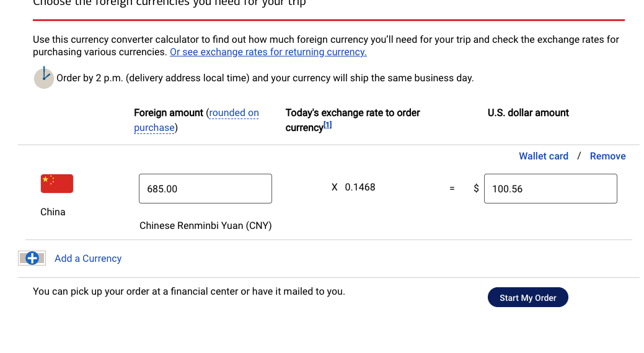Viewport: 644px width, 353px height.
Task: Focus the U.S. dollar field showing 100.56
Action: (550, 189)
